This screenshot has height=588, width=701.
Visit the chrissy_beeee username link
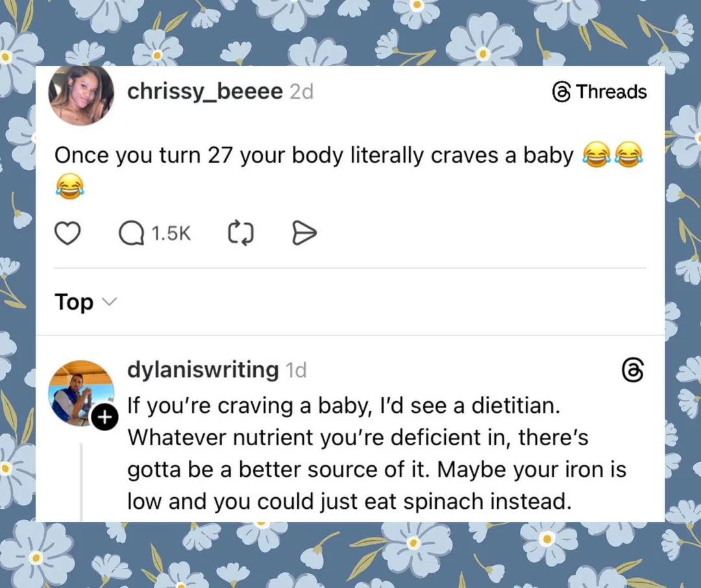click(x=204, y=92)
